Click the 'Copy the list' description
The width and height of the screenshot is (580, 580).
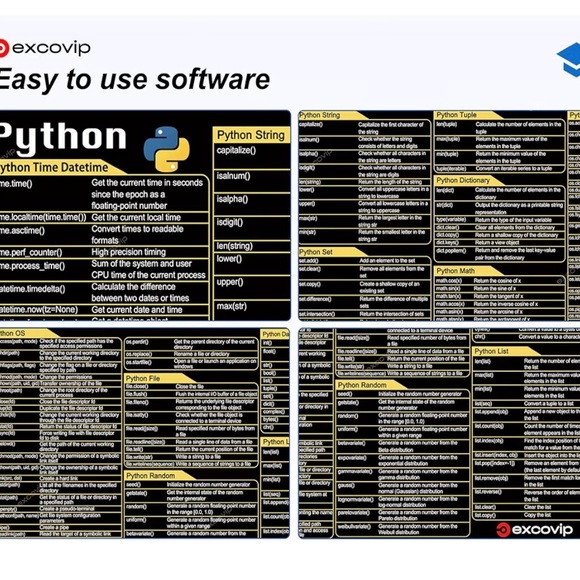537,515
